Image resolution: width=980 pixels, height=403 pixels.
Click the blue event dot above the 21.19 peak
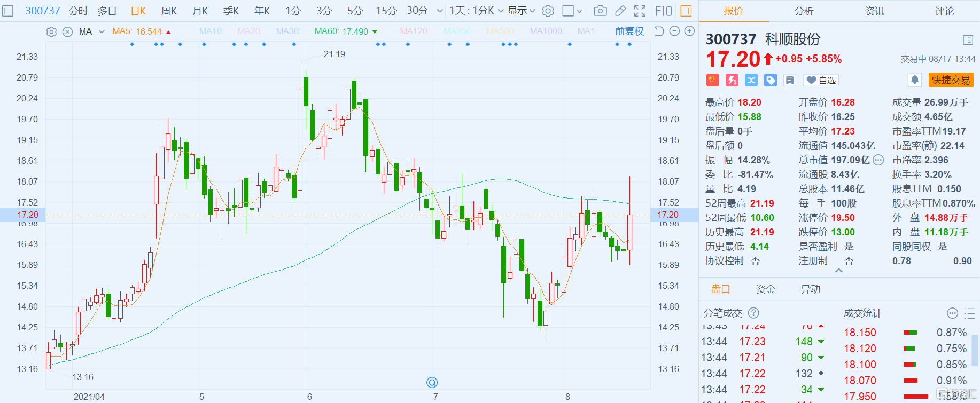click(294, 44)
